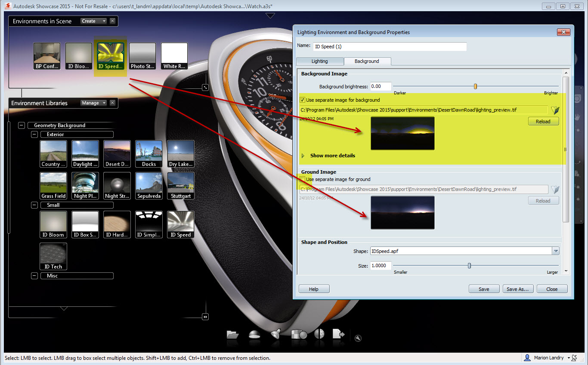This screenshot has width=588, height=365.
Task: Open the Create dropdown menu
Action: 93,21
